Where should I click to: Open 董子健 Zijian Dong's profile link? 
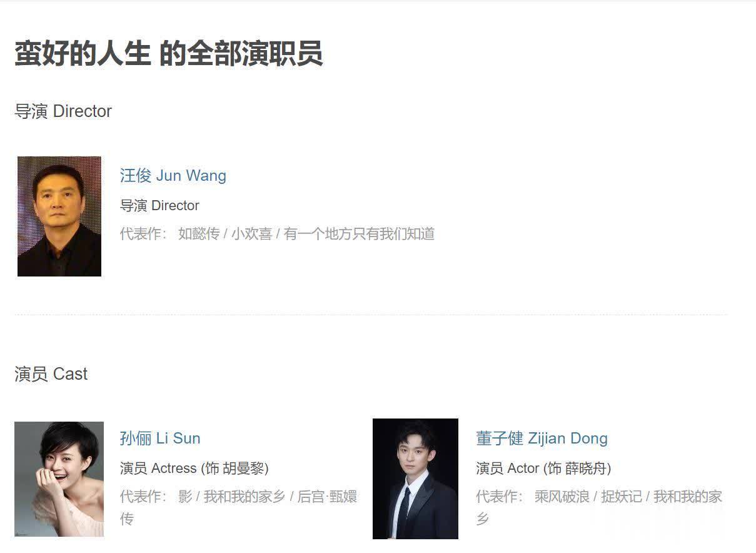(542, 439)
